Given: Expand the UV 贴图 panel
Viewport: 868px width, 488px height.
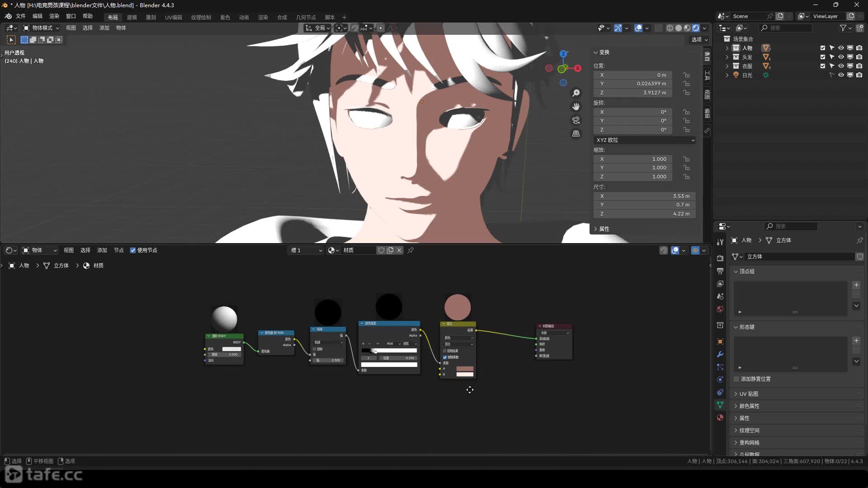Looking at the screenshot, I should pyautogui.click(x=749, y=394).
